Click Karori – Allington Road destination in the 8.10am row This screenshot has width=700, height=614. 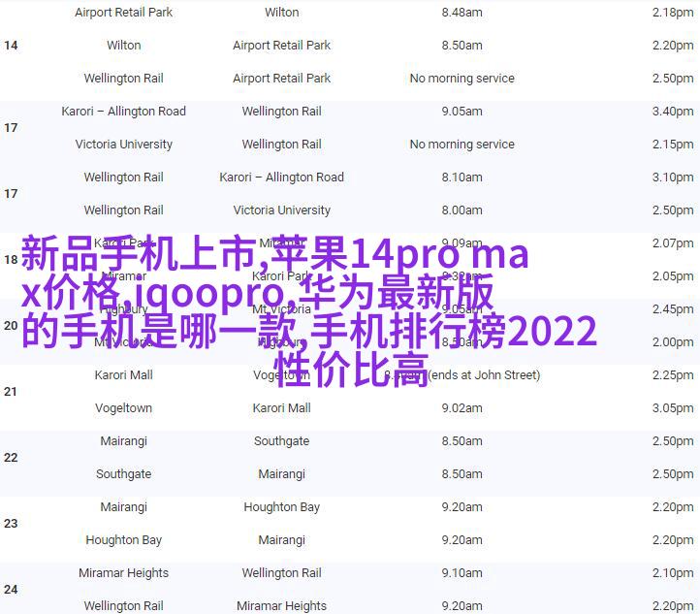[282, 178]
